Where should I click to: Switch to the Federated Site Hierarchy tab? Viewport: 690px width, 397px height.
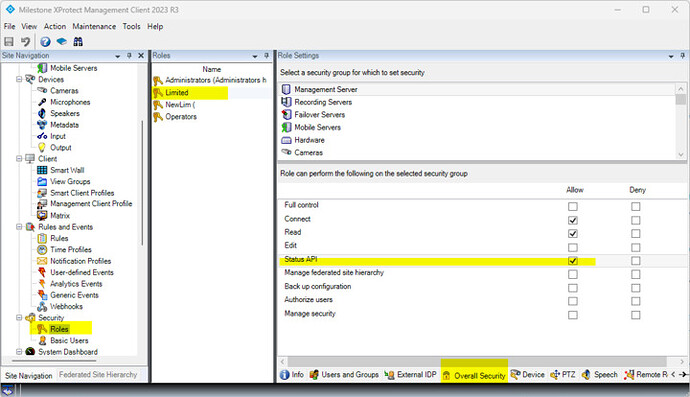point(98,375)
